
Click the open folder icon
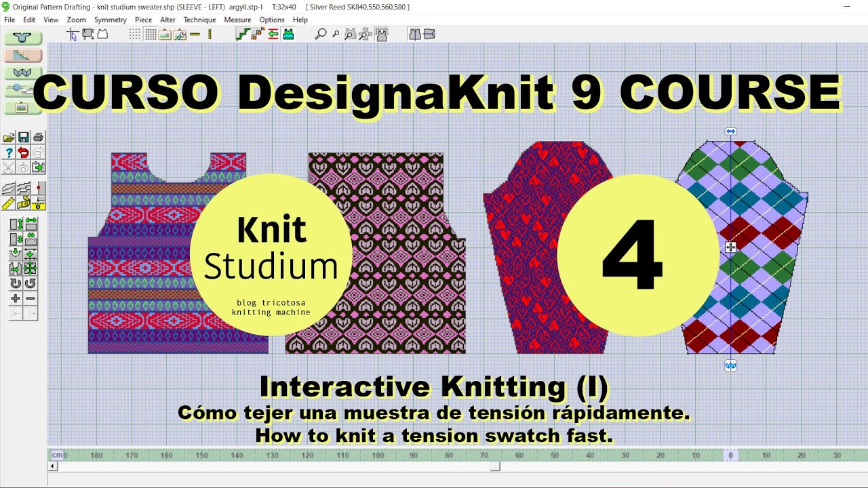tap(8, 137)
